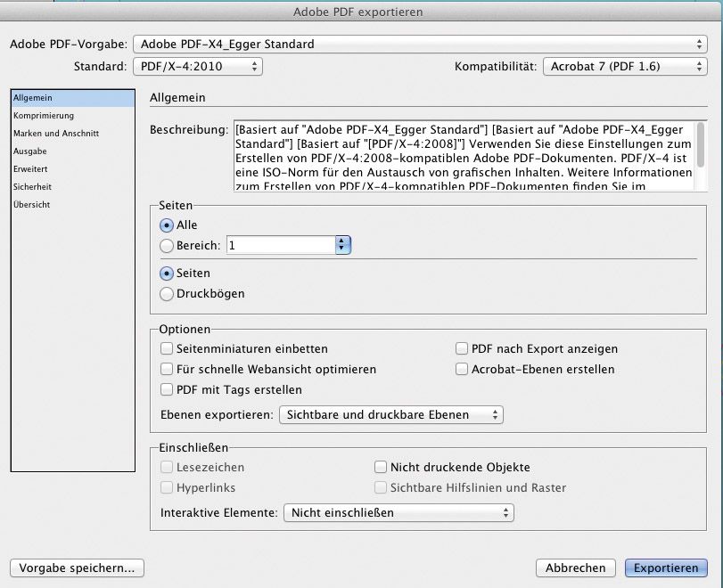This screenshot has height=588, width=723.
Task: Open the Adobe PDF-Vorgabe preset dropdown
Action: point(420,45)
